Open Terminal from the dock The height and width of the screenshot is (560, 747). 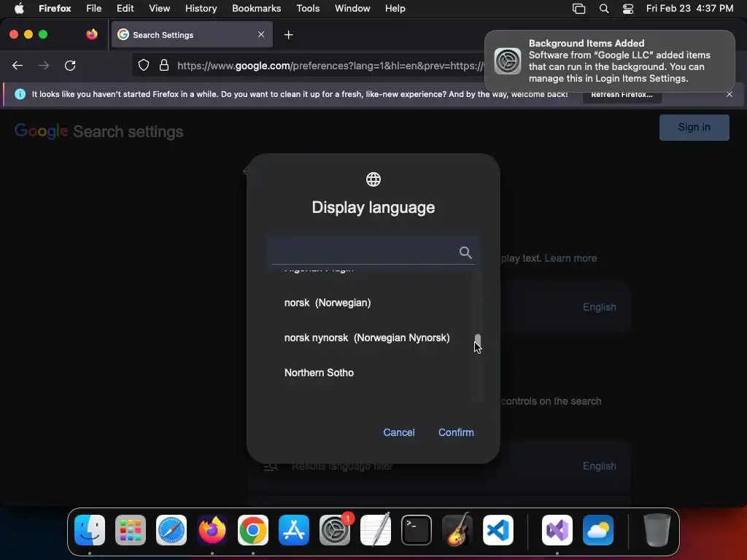(417, 530)
